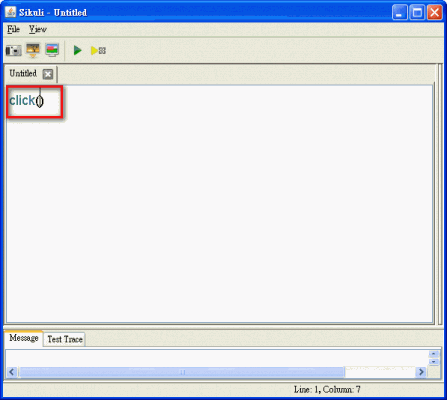Click the right arrow of horizontal scrollbar

(421, 372)
